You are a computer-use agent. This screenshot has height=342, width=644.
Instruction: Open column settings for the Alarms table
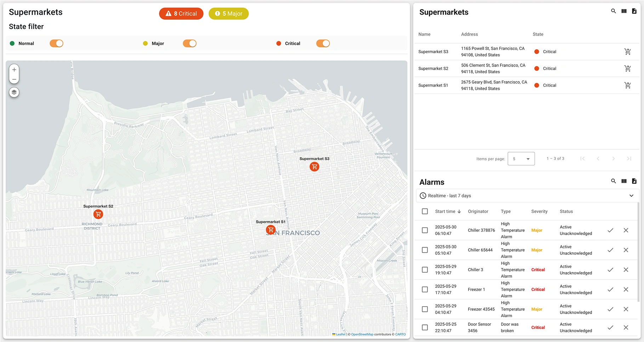click(624, 181)
